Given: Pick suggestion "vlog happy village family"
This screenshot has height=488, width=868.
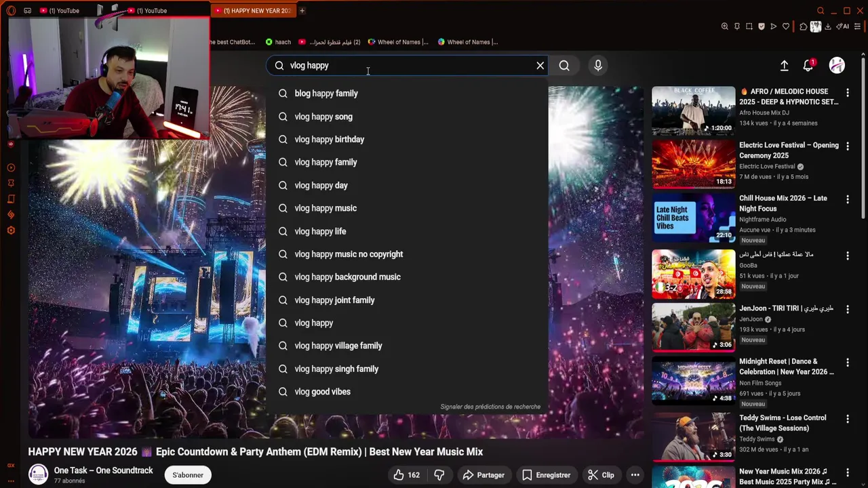Looking at the screenshot, I should (x=407, y=346).
